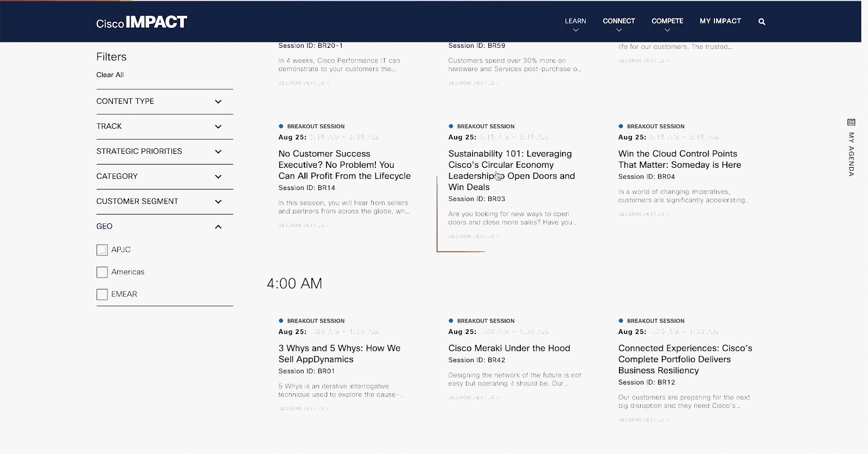The width and height of the screenshot is (868, 454).
Task: Check the EMEAR geo filter
Action: [102, 294]
